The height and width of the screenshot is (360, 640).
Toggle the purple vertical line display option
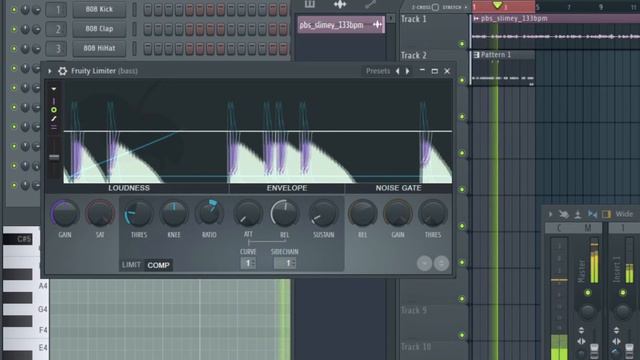point(54,101)
